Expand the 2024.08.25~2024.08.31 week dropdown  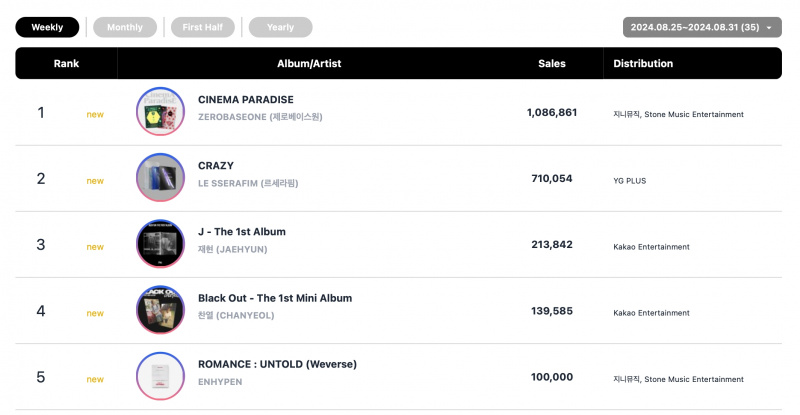[x=702, y=27]
